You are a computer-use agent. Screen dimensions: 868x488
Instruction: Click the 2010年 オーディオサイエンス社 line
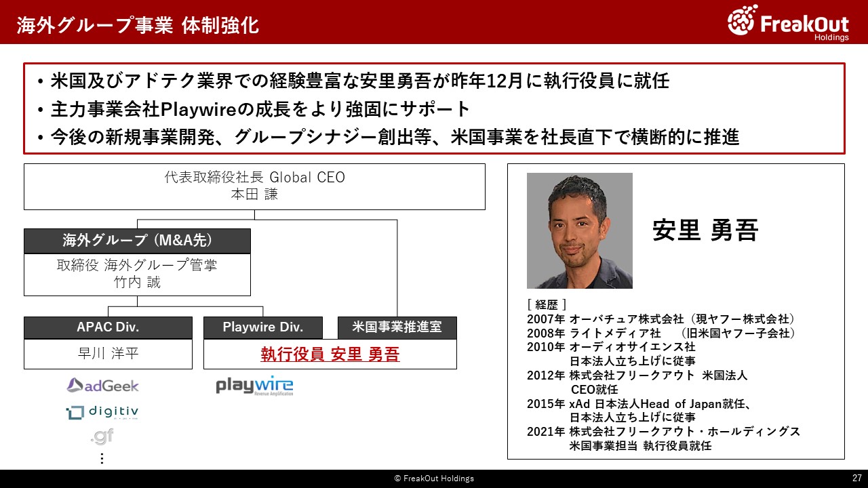click(611, 347)
